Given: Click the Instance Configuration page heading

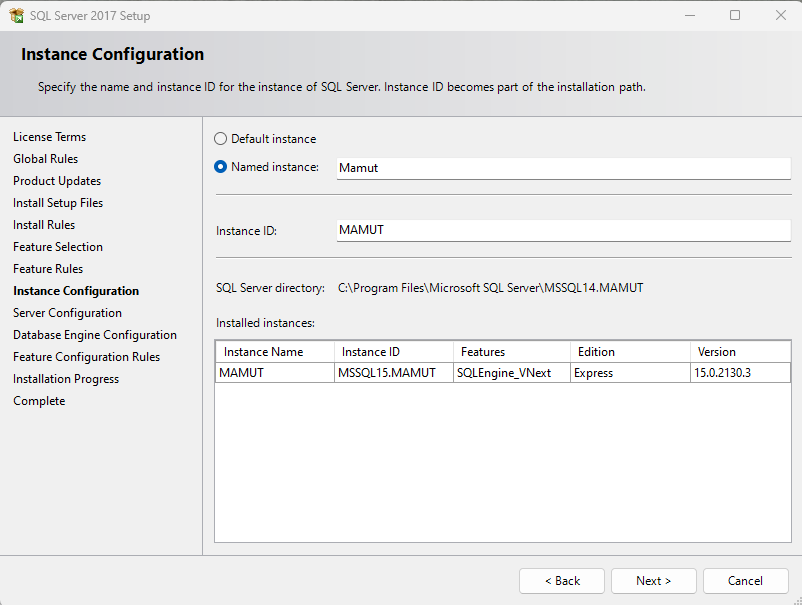Looking at the screenshot, I should [113, 54].
